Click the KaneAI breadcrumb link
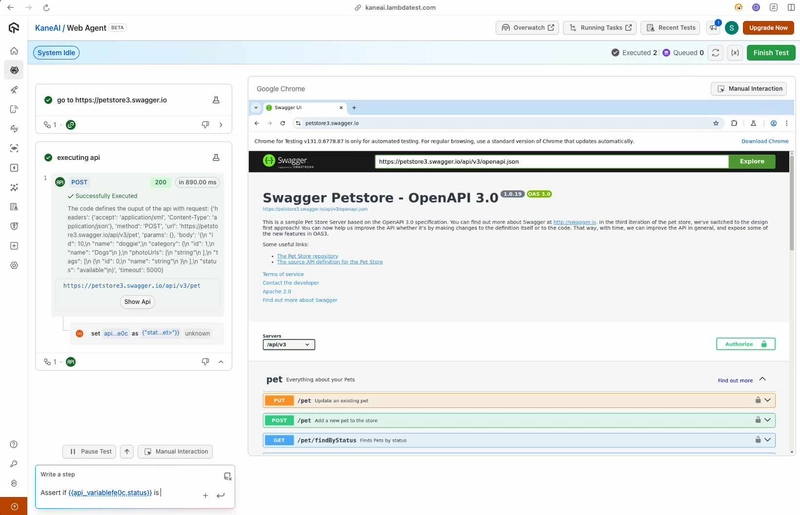 47,28
